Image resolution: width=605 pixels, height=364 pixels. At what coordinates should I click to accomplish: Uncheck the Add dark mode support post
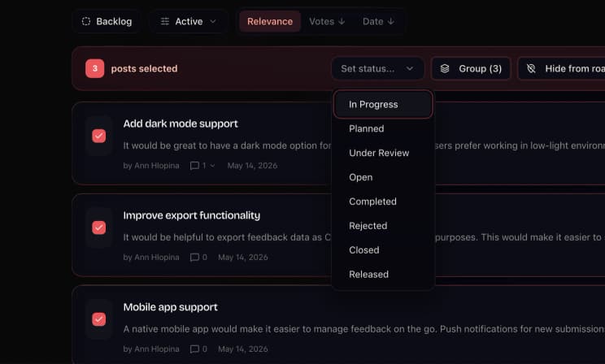click(x=98, y=136)
